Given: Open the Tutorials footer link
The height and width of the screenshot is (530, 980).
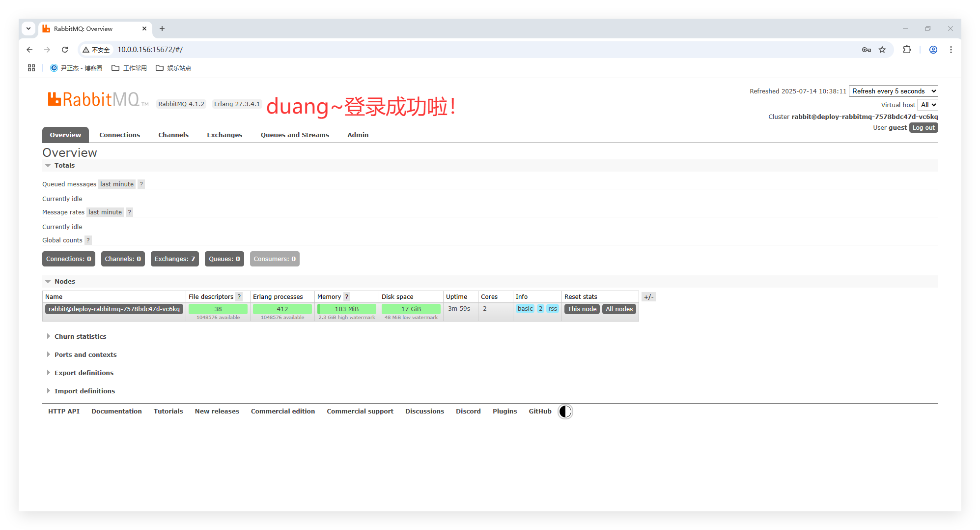Looking at the screenshot, I should [x=168, y=412].
